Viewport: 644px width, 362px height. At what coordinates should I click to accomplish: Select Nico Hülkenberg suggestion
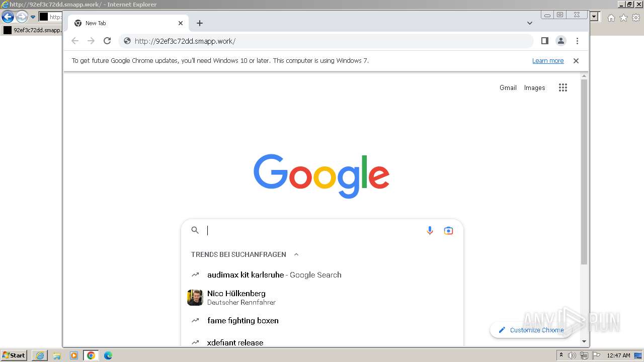(x=322, y=298)
